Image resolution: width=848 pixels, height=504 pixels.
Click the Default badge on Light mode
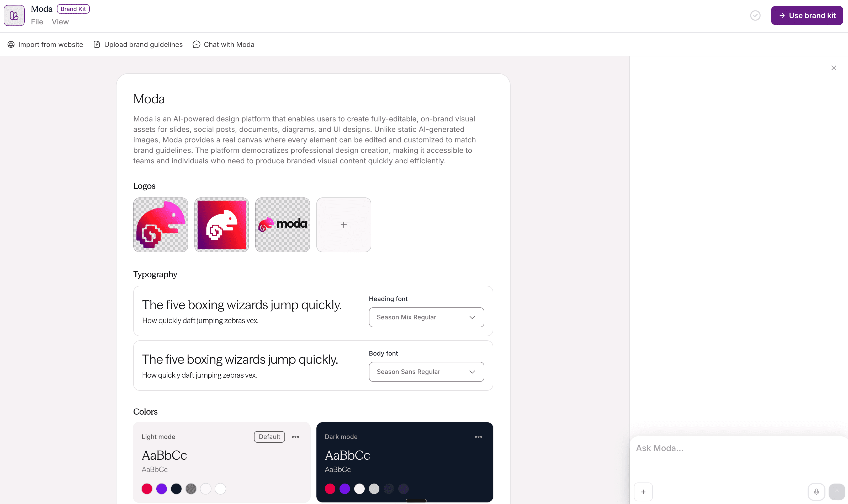269,437
